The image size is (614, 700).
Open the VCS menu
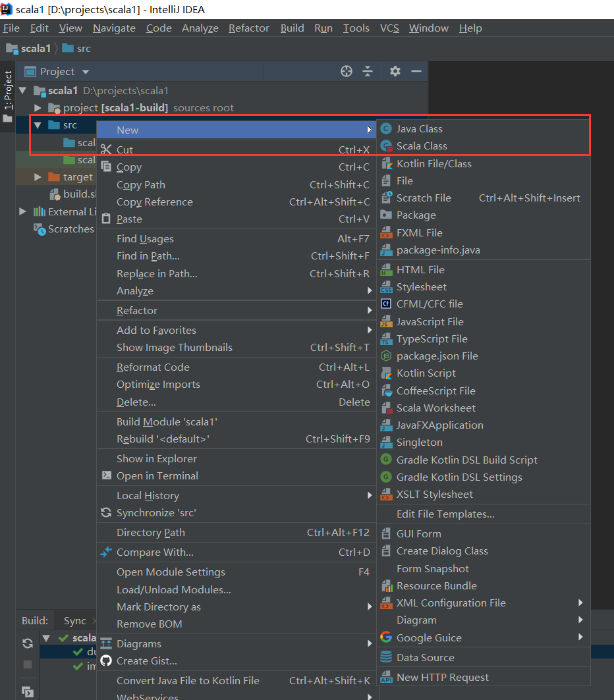pyautogui.click(x=389, y=28)
